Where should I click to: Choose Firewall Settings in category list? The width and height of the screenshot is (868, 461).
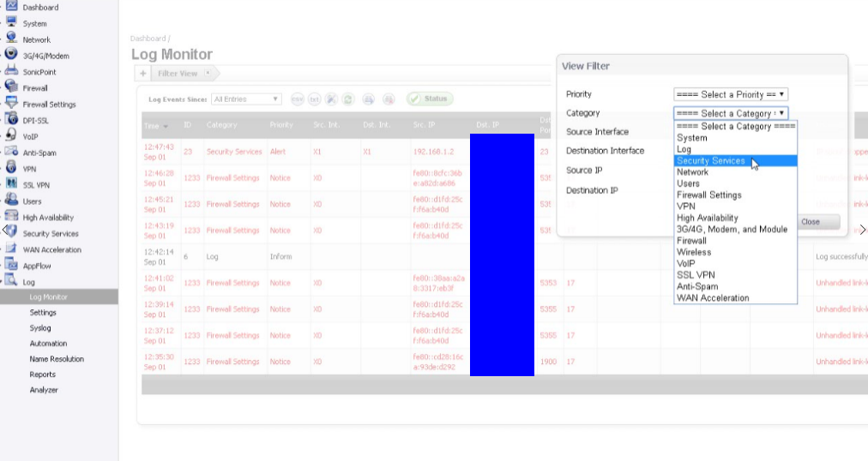pos(736,195)
